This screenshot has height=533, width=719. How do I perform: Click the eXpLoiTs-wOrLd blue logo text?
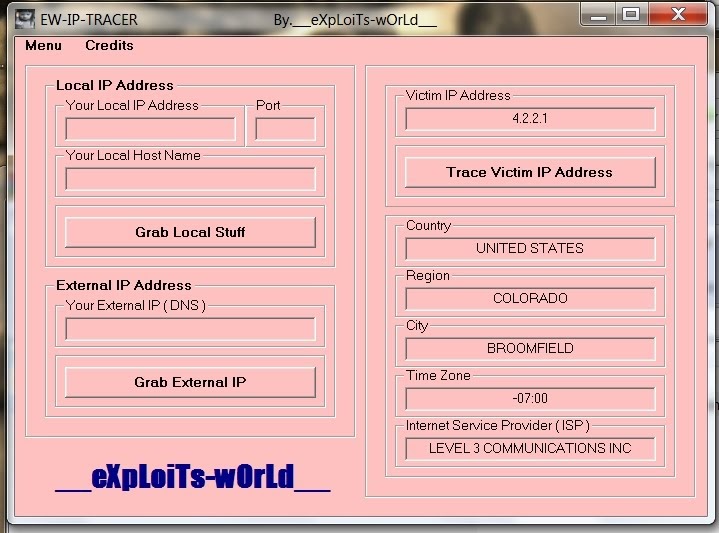click(193, 477)
